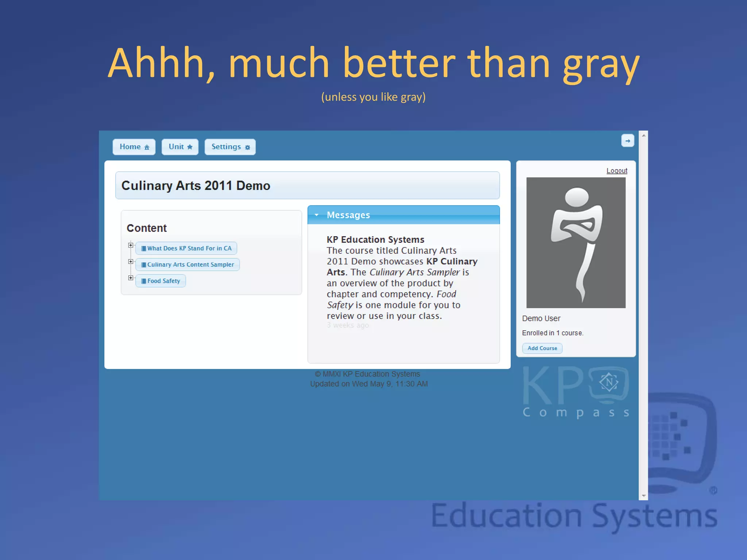Click book icon beside What Does KP Stand
The image size is (747, 560).
pos(144,248)
